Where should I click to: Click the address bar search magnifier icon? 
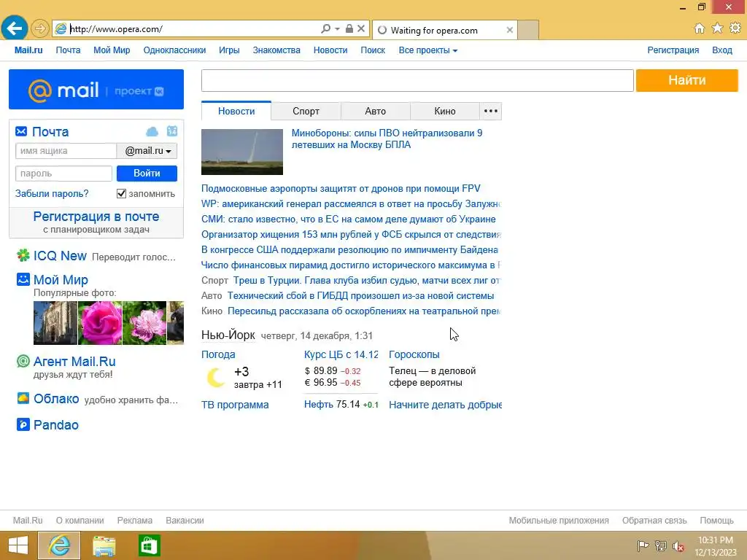[326, 28]
